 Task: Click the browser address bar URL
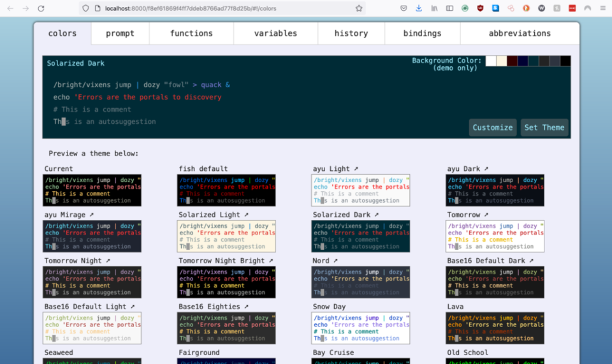tap(191, 8)
